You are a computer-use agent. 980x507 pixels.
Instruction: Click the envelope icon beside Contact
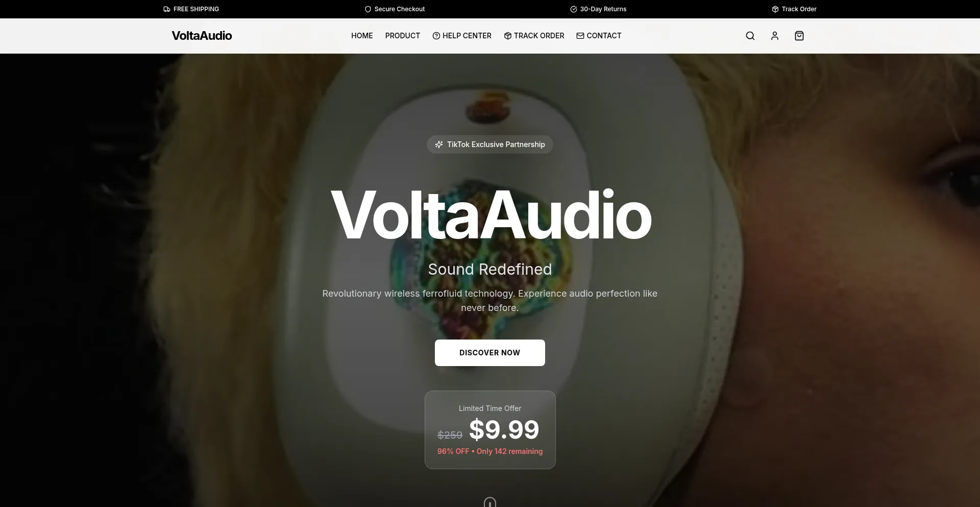pyautogui.click(x=580, y=36)
